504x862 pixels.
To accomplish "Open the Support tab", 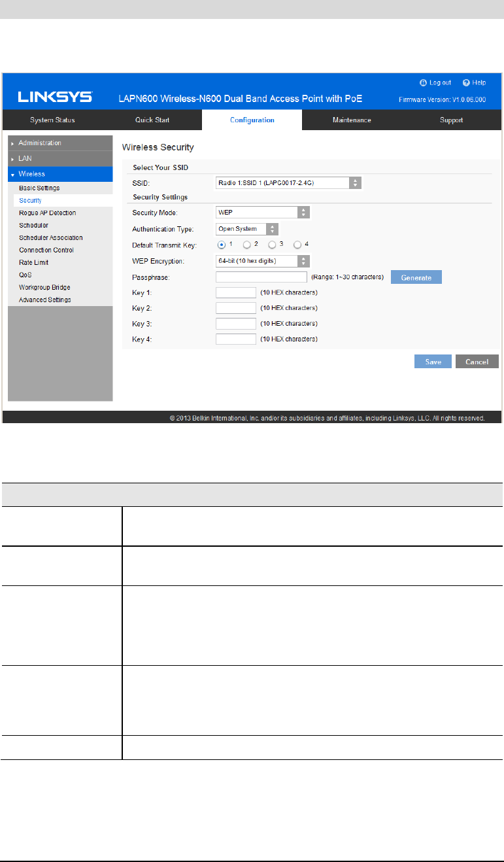I will click(x=452, y=120).
